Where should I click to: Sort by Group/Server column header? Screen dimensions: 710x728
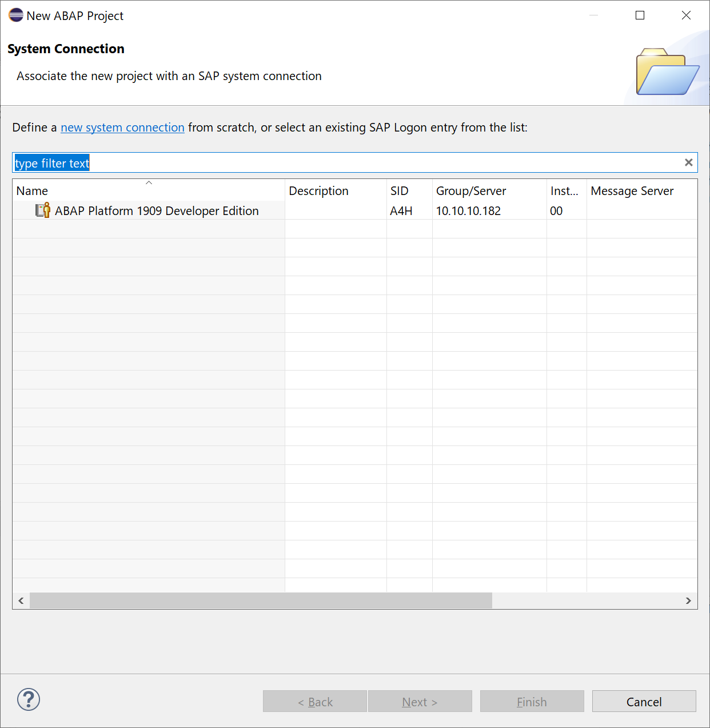point(489,190)
